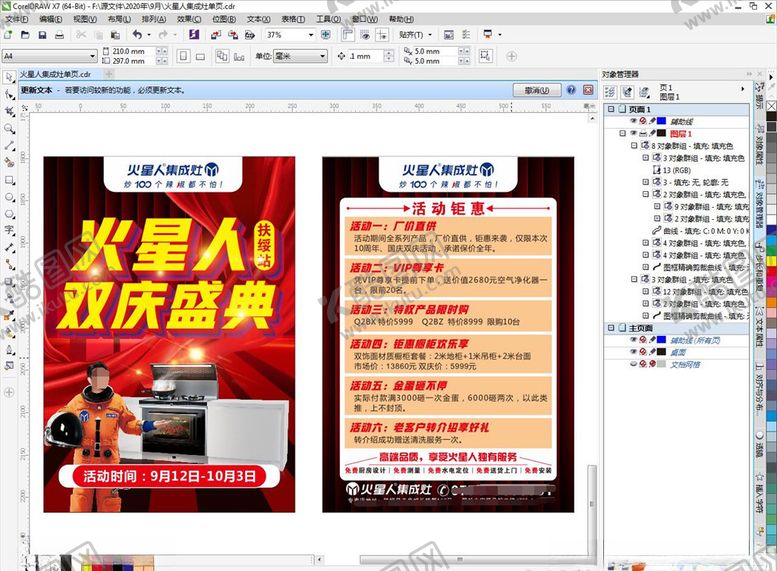Select the Ellipse tool

pos(9,197)
